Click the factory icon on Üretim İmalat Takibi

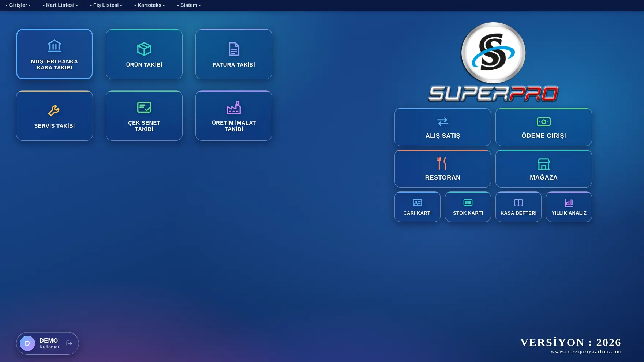[234, 108]
